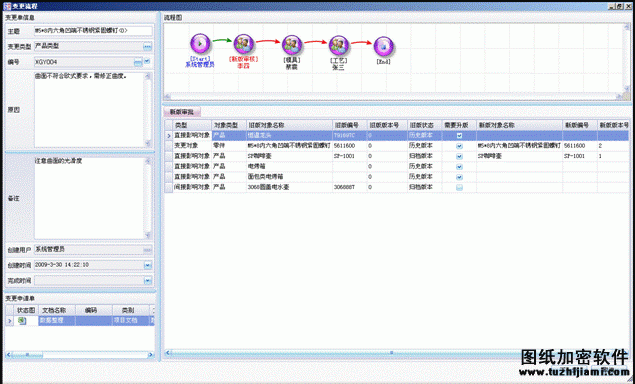The width and height of the screenshot is (635, 384).
Task: Select the 电烤箱 cell in the grid
Action: [x=289, y=166]
